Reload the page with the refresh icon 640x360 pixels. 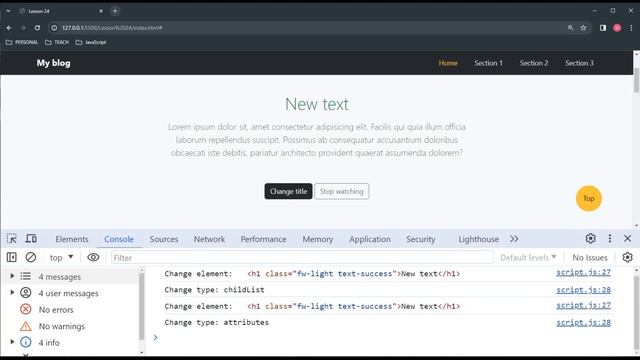[x=37, y=28]
